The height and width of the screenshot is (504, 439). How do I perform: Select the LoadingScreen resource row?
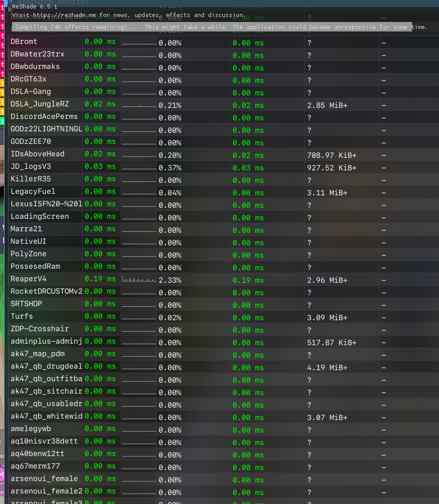[x=39, y=217]
